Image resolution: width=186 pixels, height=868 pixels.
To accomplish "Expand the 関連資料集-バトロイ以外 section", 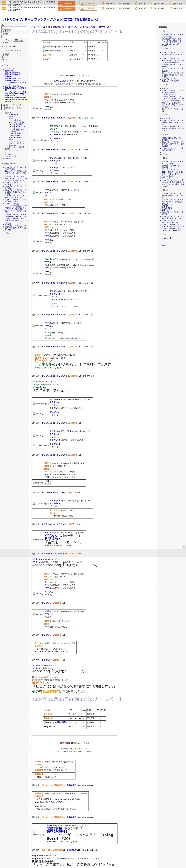I will (3, 108).
